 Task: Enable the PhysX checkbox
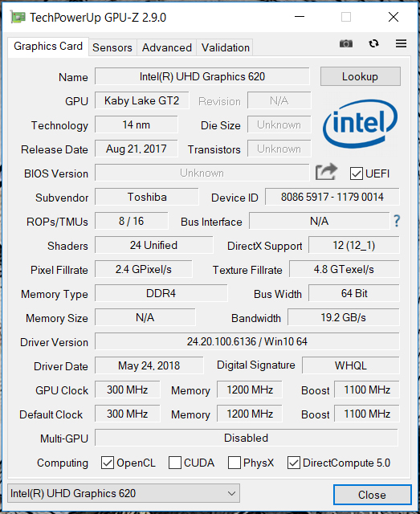[234, 463]
